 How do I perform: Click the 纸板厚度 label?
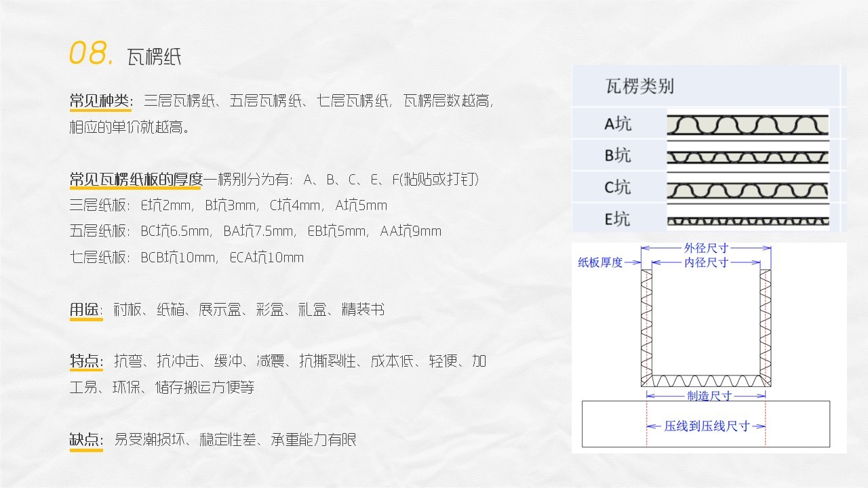coord(600,262)
